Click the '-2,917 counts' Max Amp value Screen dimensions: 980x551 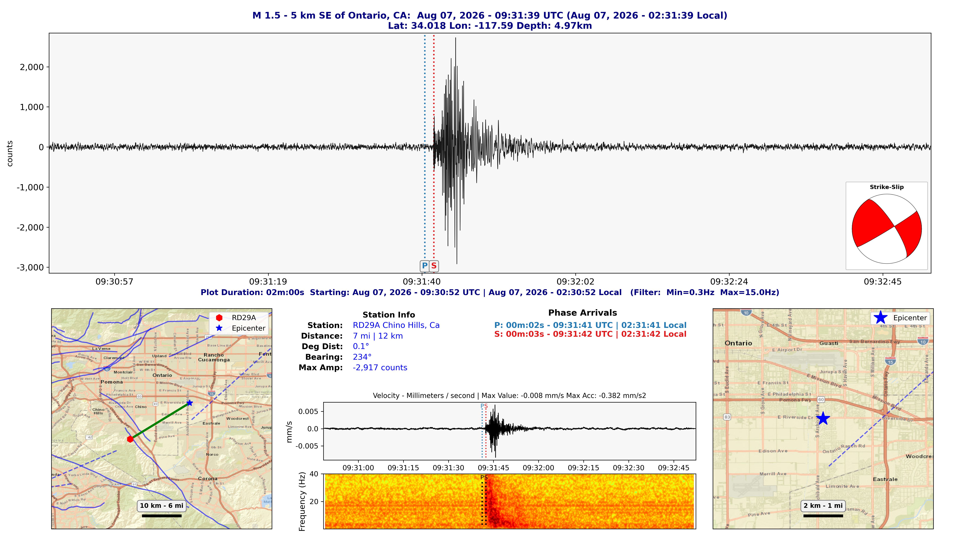[380, 368]
